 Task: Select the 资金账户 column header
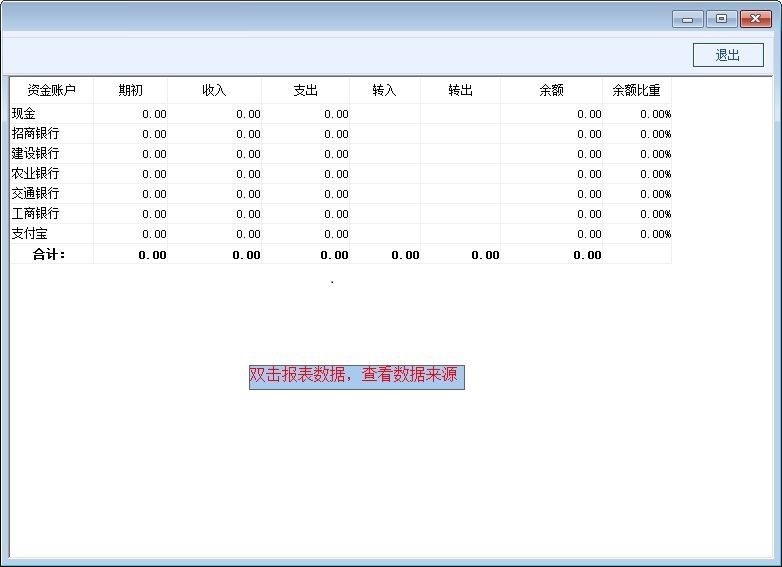[x=51, y=90]
